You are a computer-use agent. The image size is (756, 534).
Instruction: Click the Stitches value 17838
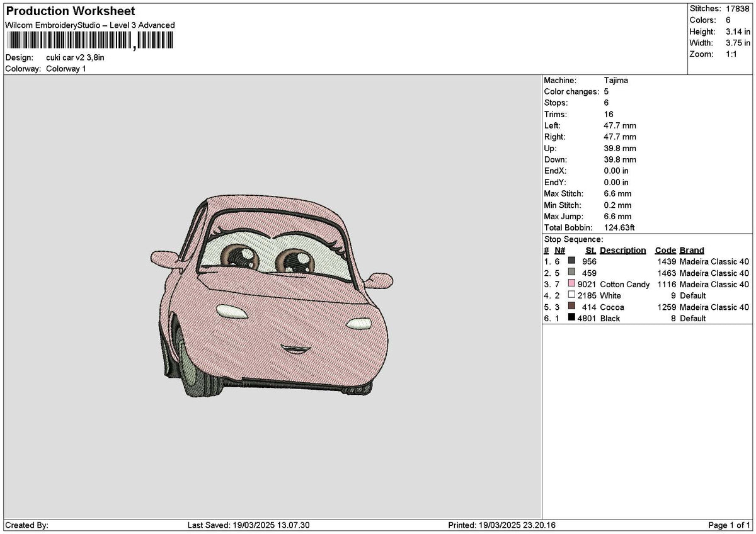738,9
